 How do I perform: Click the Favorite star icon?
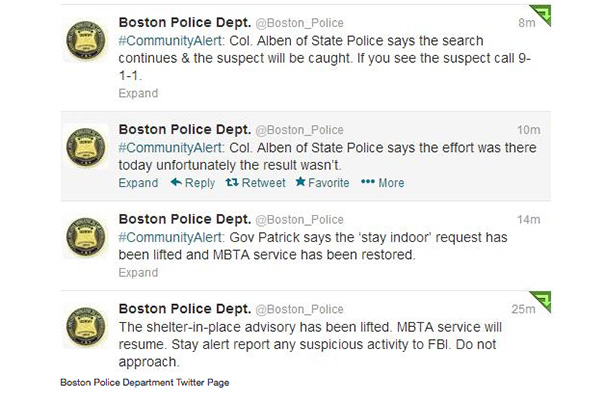[x=301, y=181]
